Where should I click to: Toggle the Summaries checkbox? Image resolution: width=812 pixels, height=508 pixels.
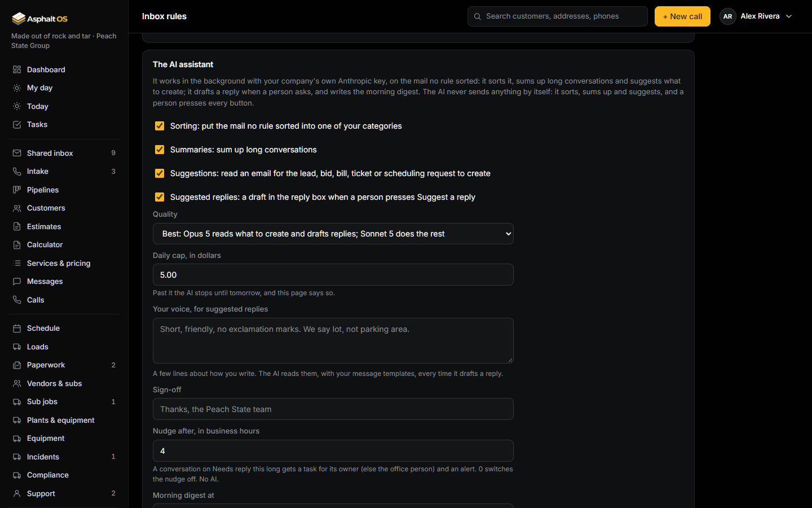click(x=160, y=150)
